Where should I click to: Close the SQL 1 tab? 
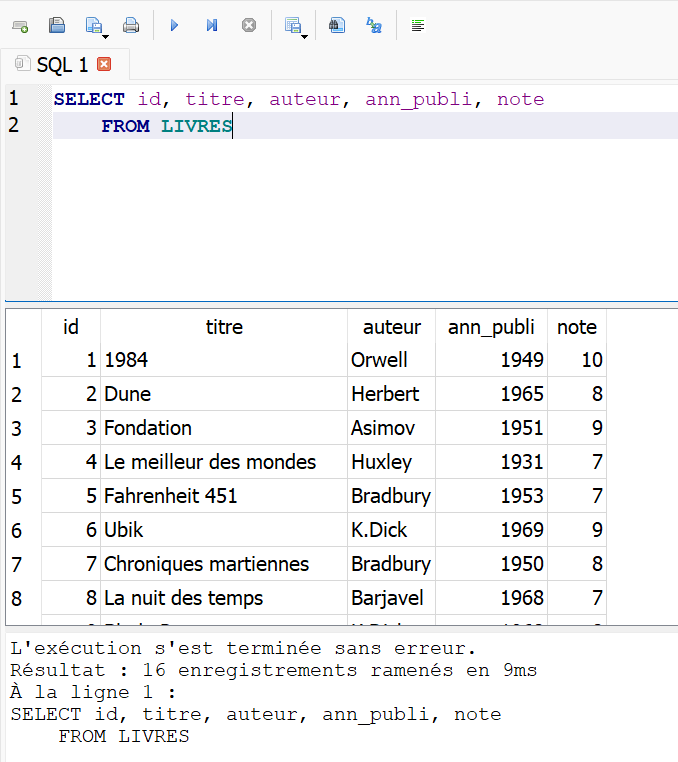pyautogui.click(x=104, y=65)
